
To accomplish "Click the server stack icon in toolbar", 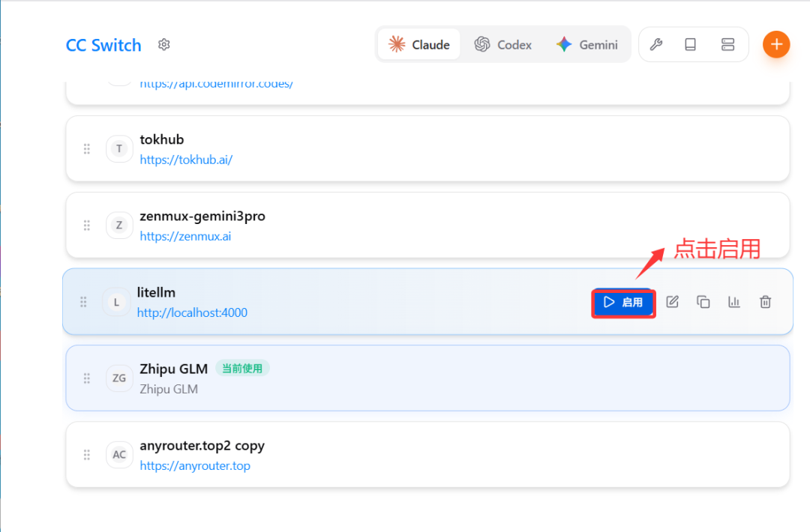I will [727, 45].
